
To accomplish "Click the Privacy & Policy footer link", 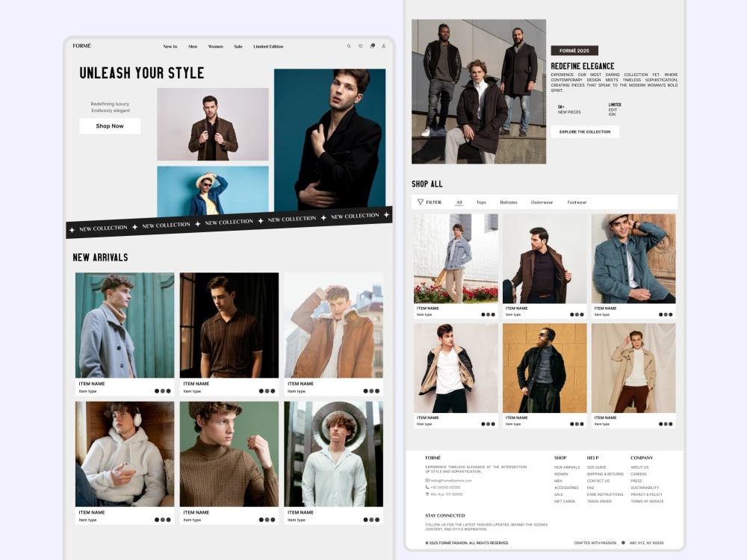I will click(646, 495).
